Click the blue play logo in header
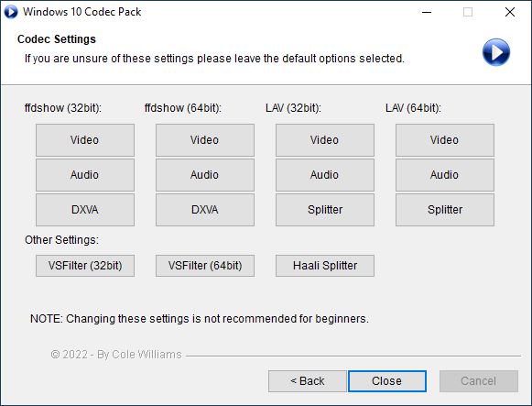Viewport: 532px width, 406px height. pyautogui.click(x=496, y=52)
